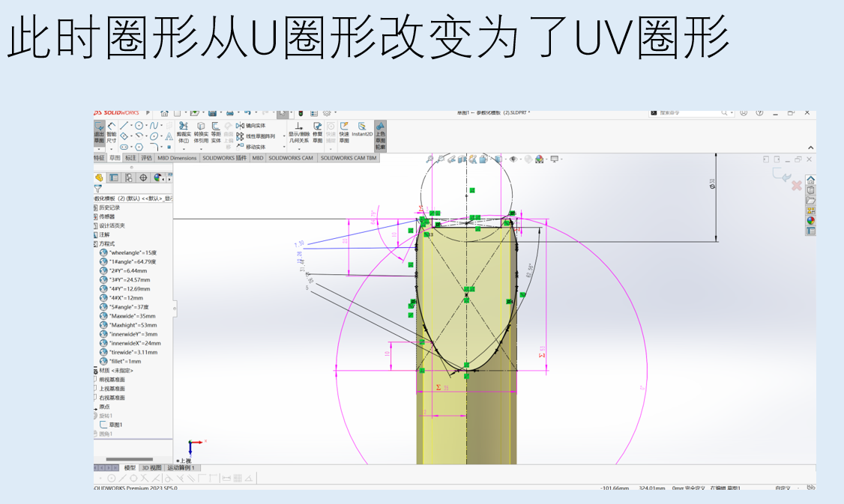844x504 pixels.
Task: Click Repair Sketch (修复草图) tool
Action: point(318,133)
